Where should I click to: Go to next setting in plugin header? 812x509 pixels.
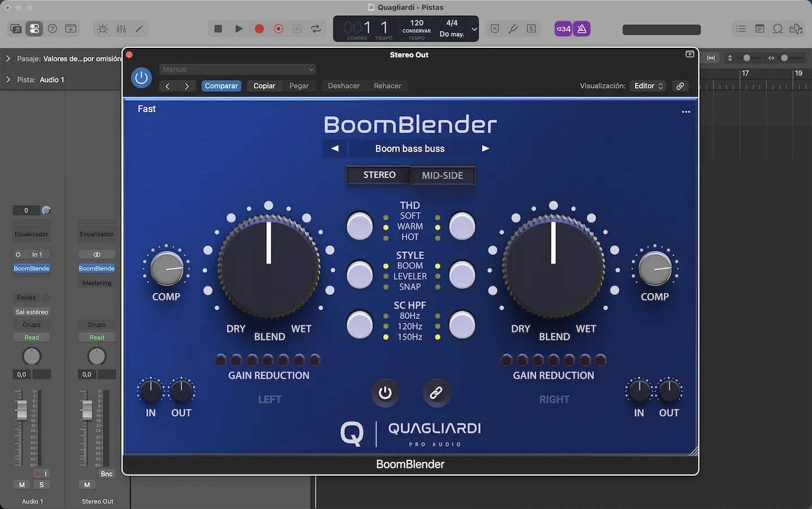pos(187,86)
